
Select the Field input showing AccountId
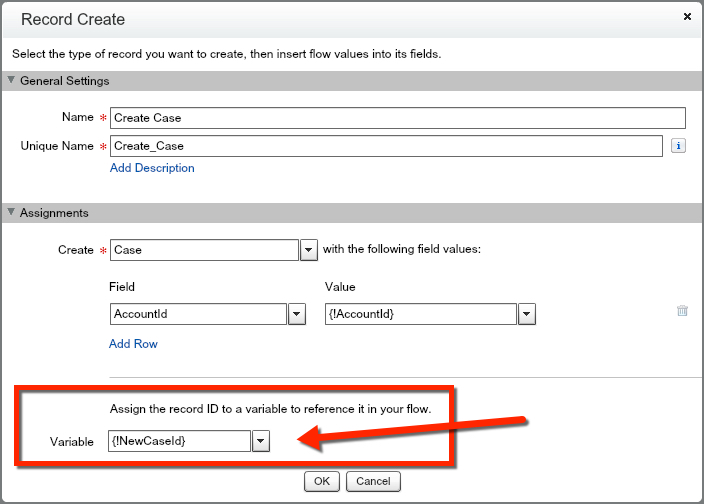(197, 314)
